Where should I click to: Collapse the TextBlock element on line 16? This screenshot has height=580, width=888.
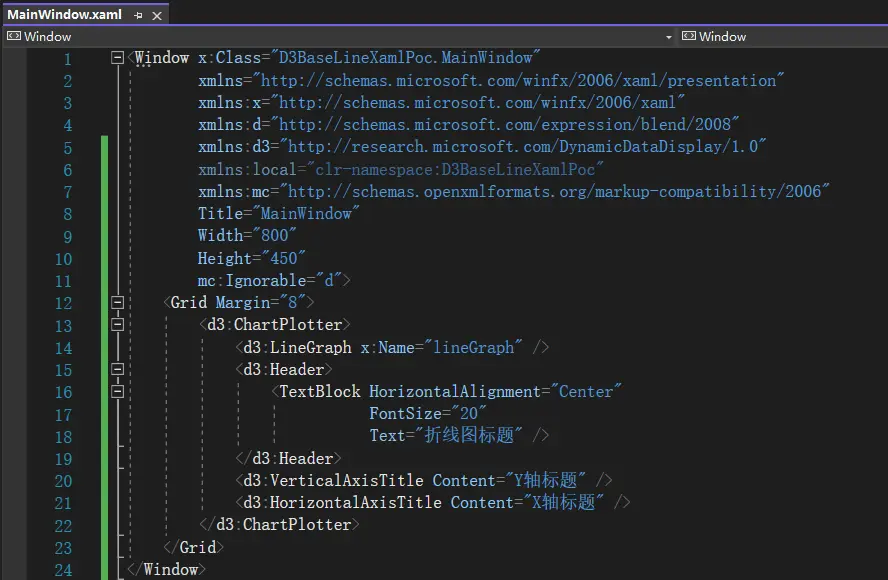118,391
